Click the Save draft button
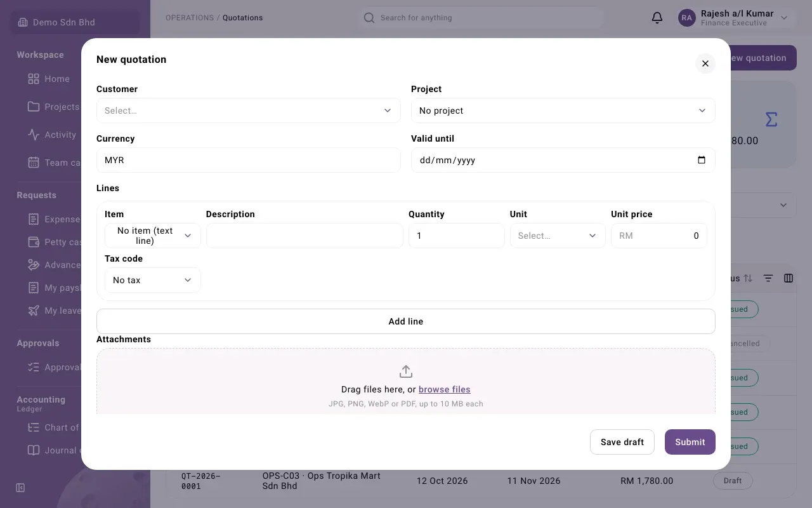The width and height of the screenshot is (812, 508). (622, 442)
